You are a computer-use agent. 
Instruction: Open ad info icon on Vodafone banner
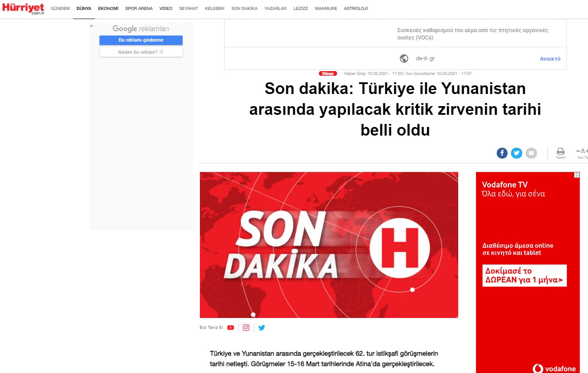click(577, 175)
